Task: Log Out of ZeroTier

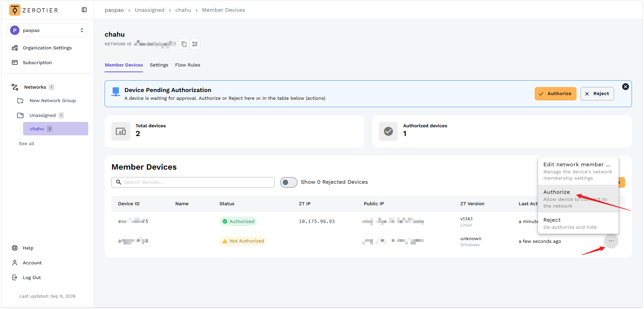Action: coord(32,277)
